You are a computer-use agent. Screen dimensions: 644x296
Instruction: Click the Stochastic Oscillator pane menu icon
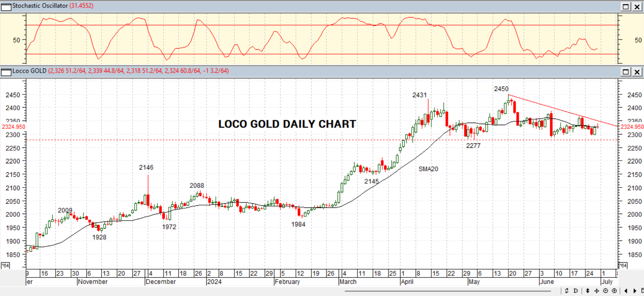(x=6, y=7)
